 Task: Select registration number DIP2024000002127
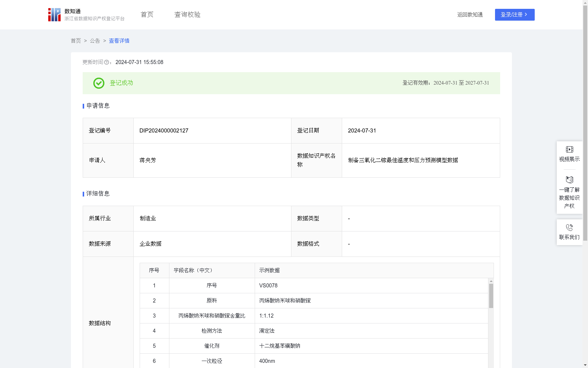pos(164,131)
